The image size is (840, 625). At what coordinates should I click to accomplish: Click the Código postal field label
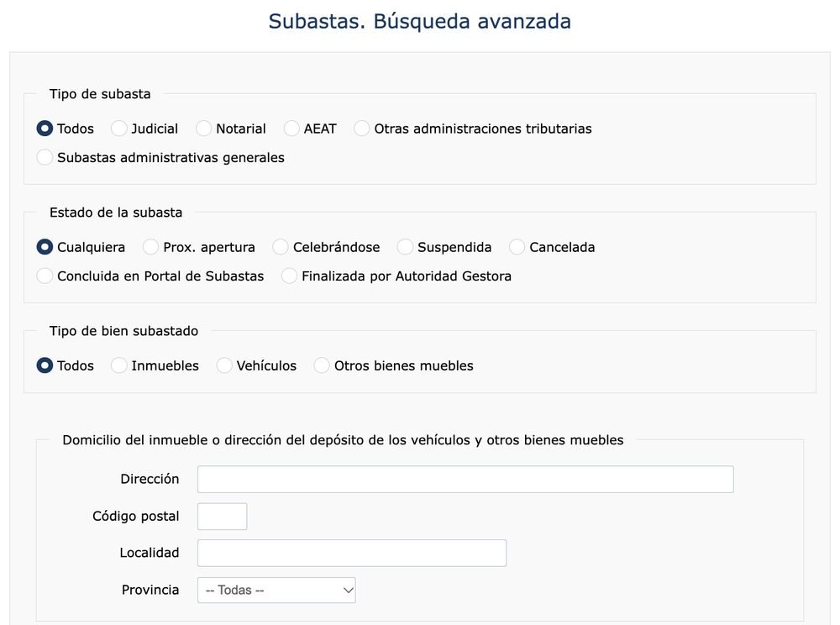(x=135, y=516)
